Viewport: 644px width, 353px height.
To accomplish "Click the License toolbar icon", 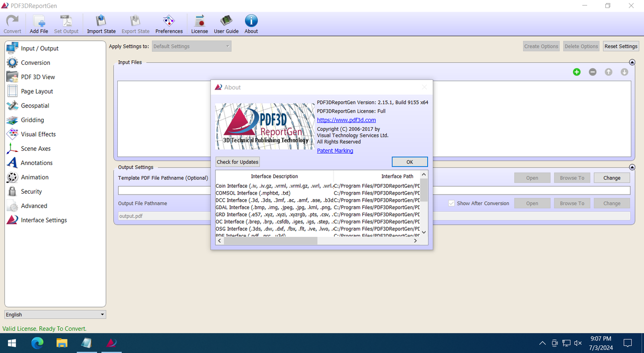I will (200, 24).
